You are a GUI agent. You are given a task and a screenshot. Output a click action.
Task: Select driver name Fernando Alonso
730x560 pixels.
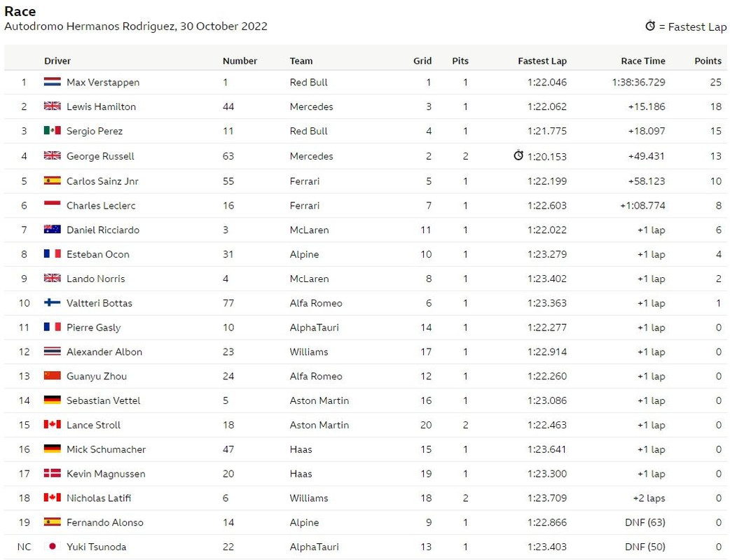(x=105, y=522)
